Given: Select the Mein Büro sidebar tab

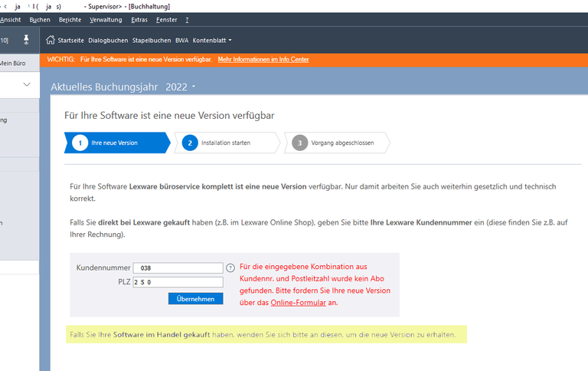Looking at the screenshot, I should tap(19, 63).
